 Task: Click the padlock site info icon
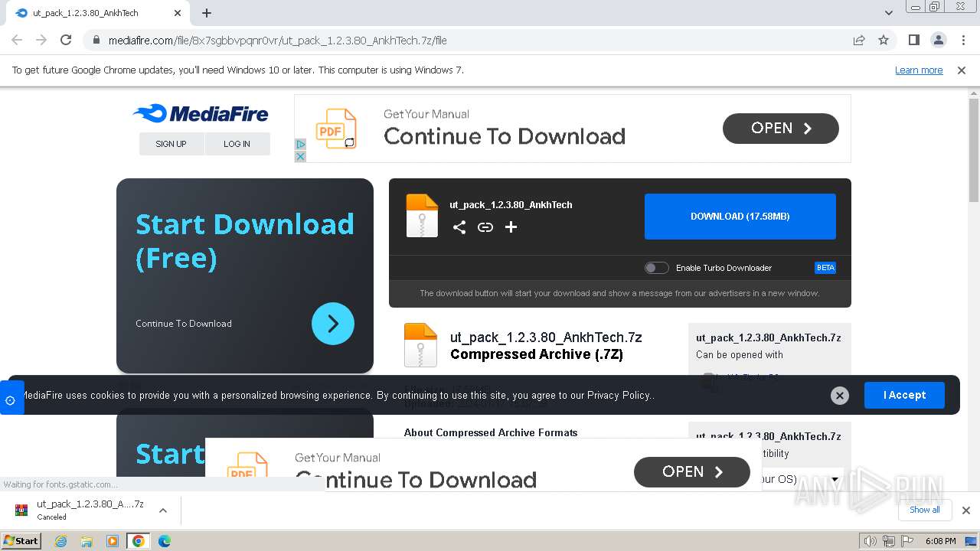[x=96, y=40]
